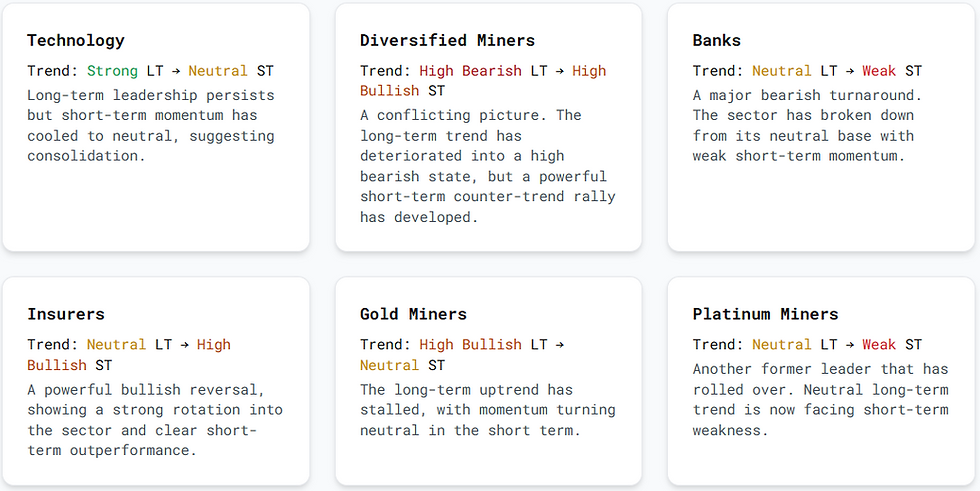Click Weak label in Platinum Miners card
Viewport: 980px width, 491px height.
tap(879, 345)
